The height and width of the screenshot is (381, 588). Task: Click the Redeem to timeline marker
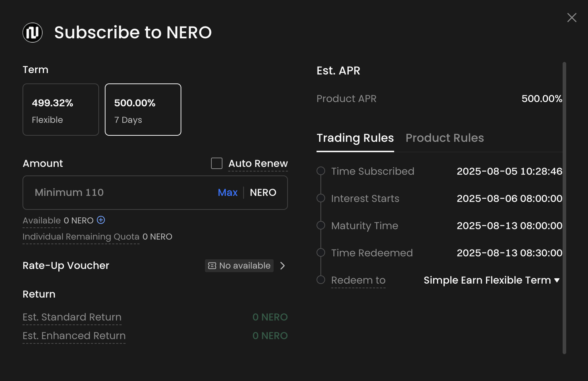point(321,280)
